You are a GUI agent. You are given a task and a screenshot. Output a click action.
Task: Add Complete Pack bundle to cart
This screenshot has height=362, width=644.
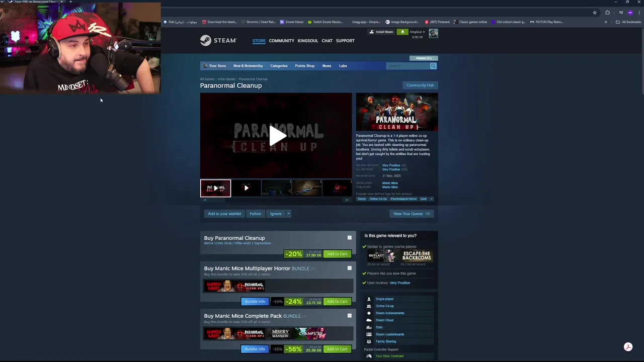337,349
